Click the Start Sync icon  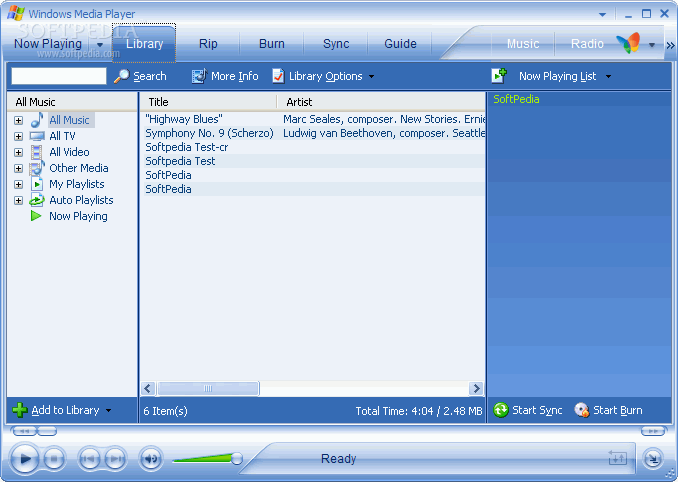501,410
